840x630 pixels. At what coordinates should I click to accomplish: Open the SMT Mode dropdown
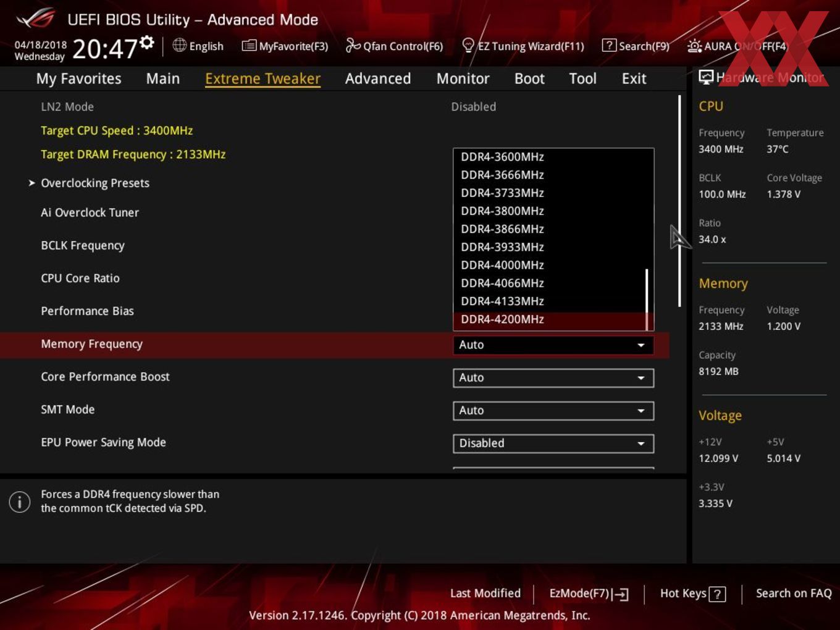click(x=553, y=410)
